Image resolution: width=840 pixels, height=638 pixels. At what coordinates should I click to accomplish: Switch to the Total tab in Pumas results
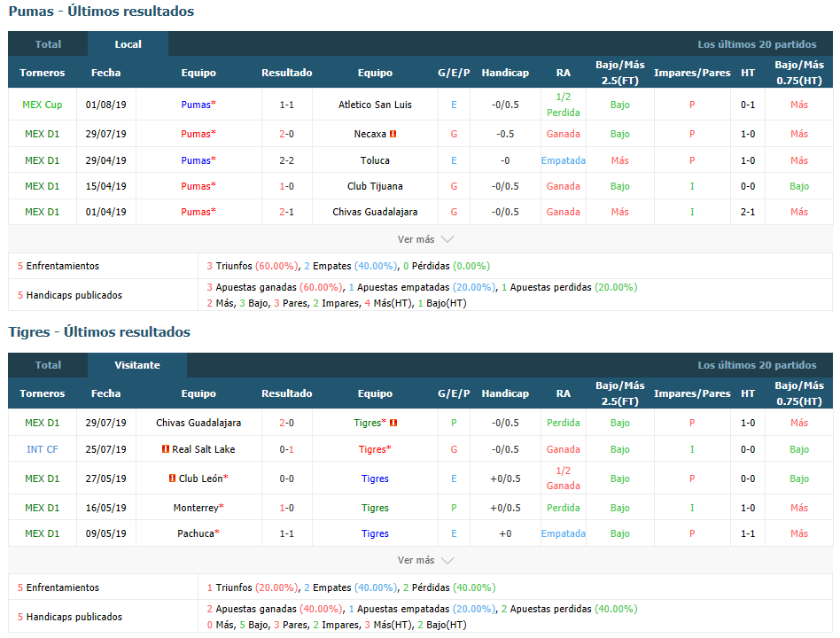[x=48, y=44]
